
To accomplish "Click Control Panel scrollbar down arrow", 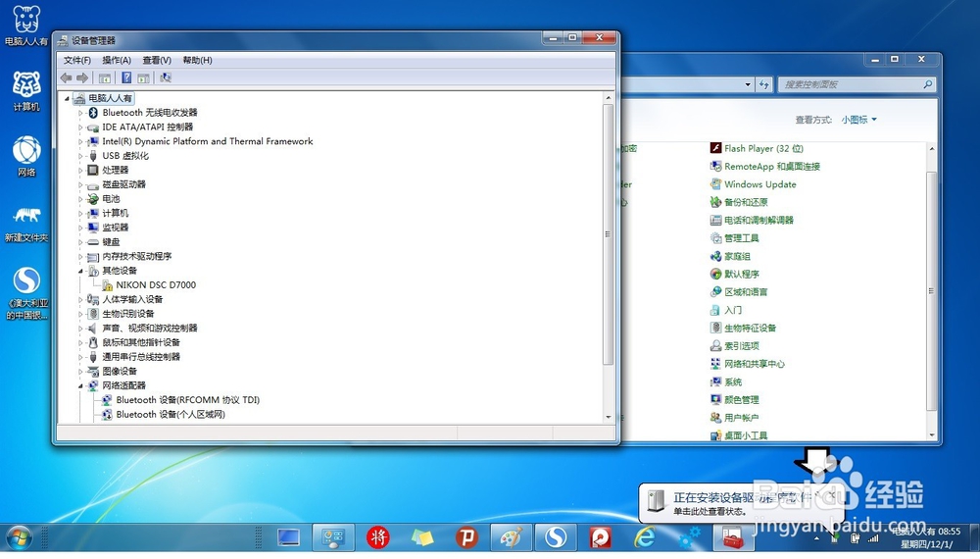I will tap(932, 435).
